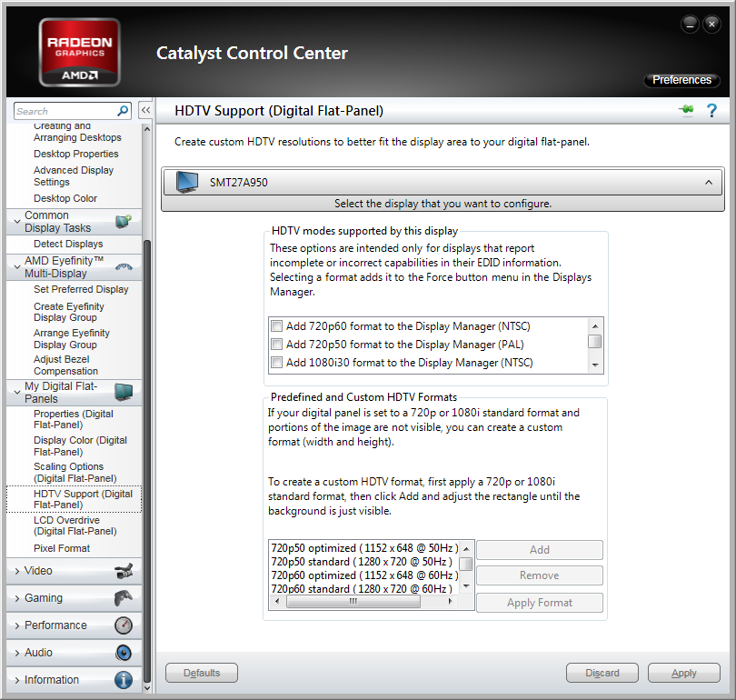This screenshot has height=700, width=736.
Task: Click the Remove format button
Action: click(x=540, y=575)
